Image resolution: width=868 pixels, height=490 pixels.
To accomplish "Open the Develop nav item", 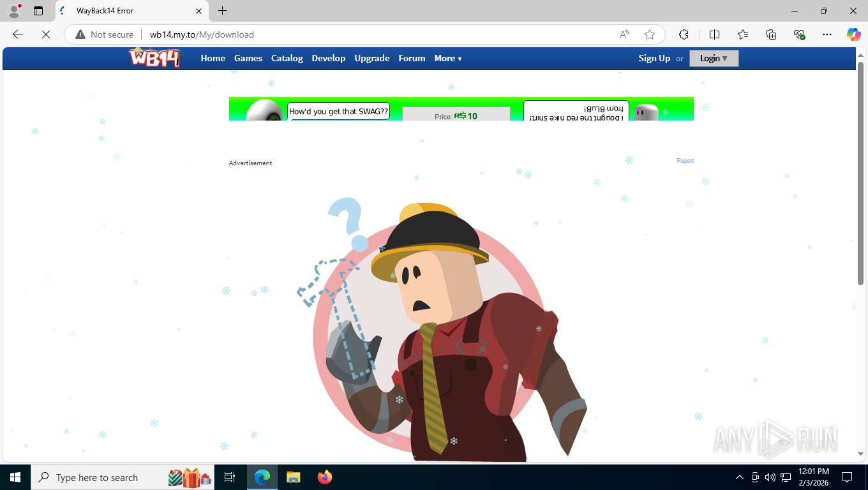I will point(329,58).
